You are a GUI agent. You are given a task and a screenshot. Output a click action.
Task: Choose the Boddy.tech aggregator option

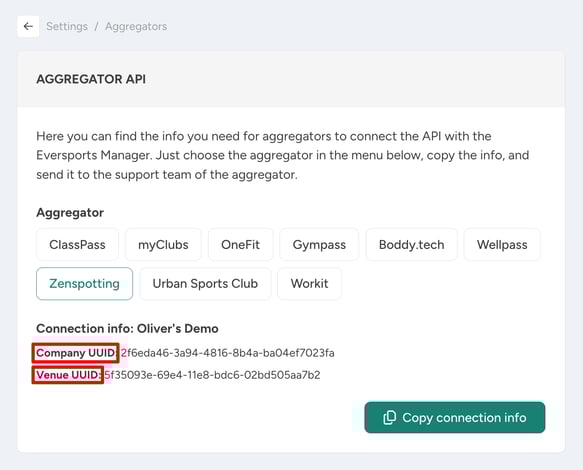click(411, 245)
